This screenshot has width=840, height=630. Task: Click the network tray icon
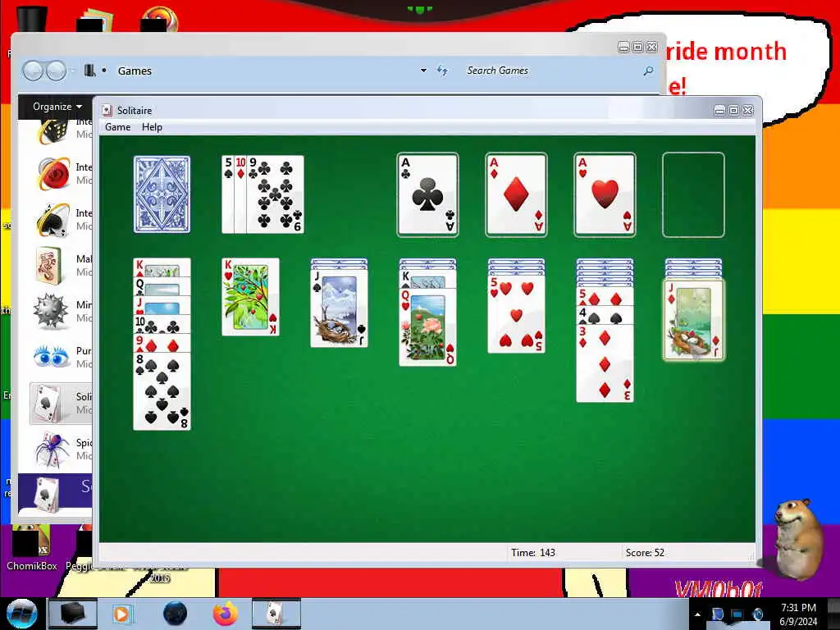click(x=737, y=614)
